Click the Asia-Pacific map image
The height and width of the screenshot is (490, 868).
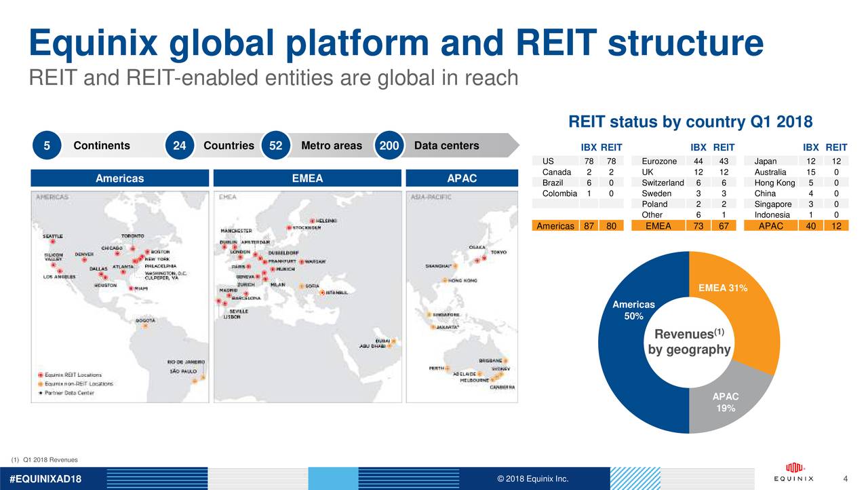[462, 296]
